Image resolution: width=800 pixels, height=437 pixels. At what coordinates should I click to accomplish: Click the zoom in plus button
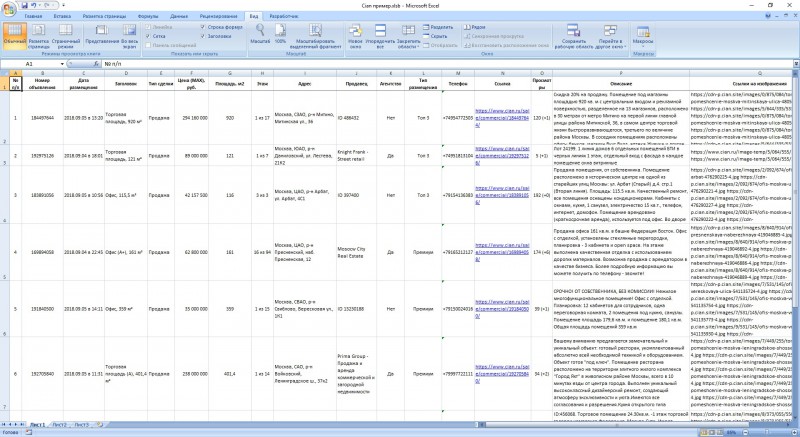795,432
